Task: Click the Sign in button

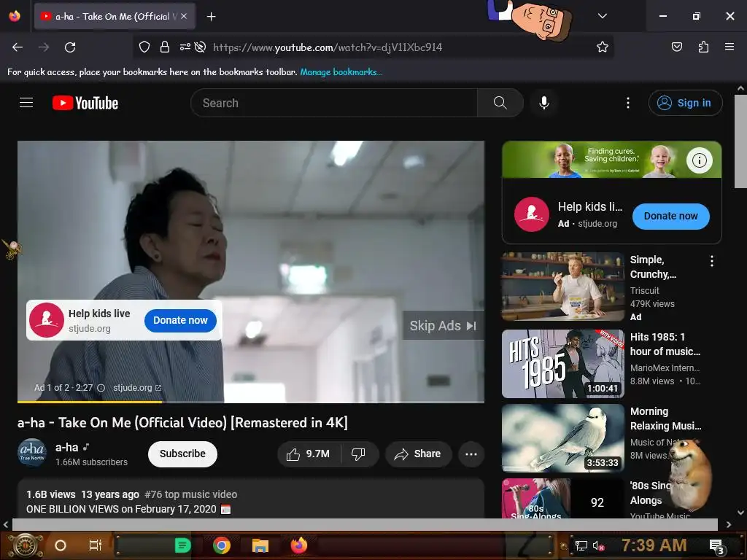Action: [x=685, y=103]
